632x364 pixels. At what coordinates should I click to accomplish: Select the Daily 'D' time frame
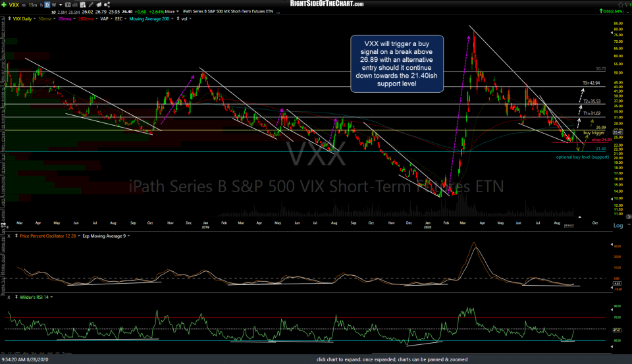coord(47,5)
